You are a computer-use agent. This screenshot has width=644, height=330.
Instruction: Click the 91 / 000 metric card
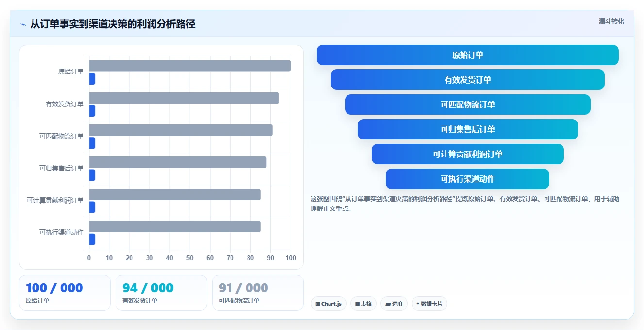pos(258,293)
